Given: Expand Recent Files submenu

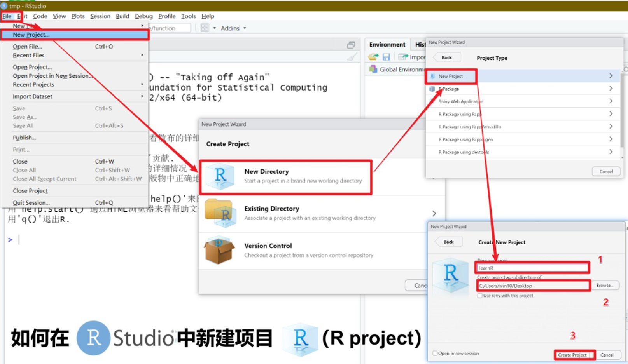Looking at the screenshot, I should pos(75,55).
